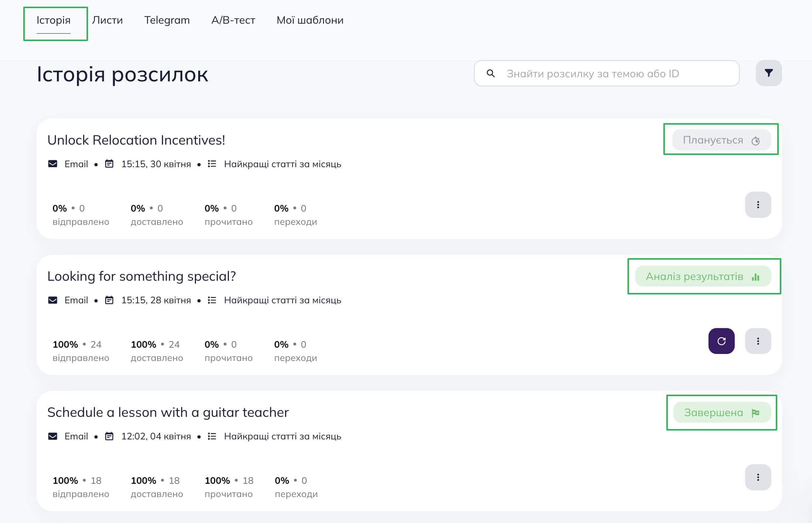Switch to the Листи tab
812x523 pixels.
coord(107,20)
